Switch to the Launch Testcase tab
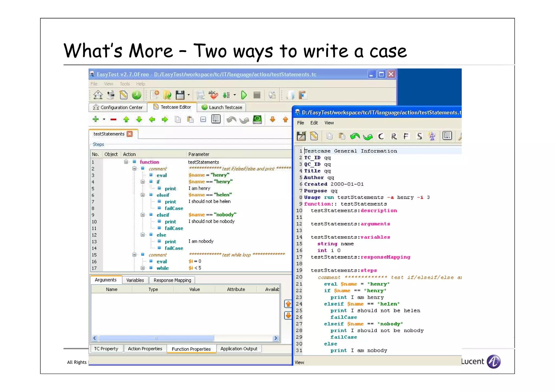The width and height of the screenshot is (555, 392). (221, 107)
